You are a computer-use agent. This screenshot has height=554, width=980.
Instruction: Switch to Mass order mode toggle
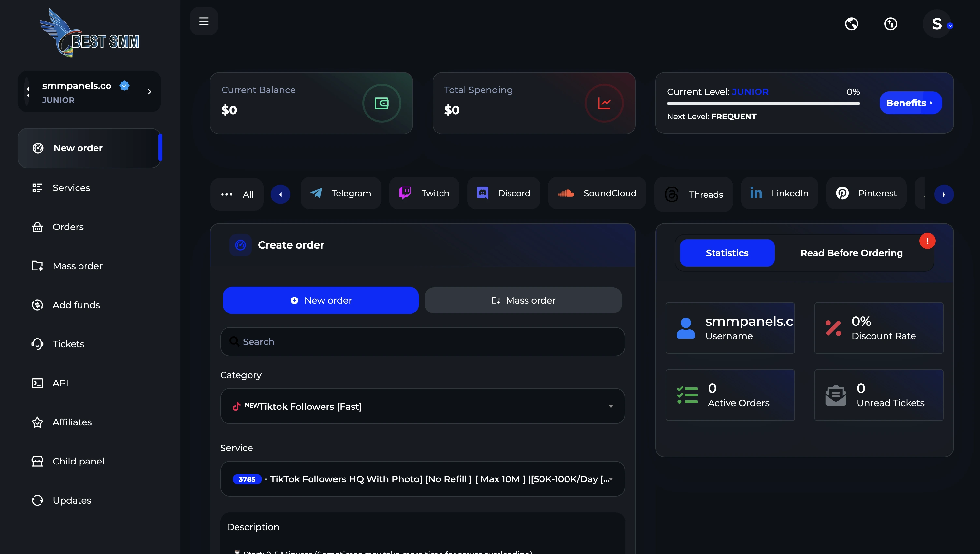523,300
